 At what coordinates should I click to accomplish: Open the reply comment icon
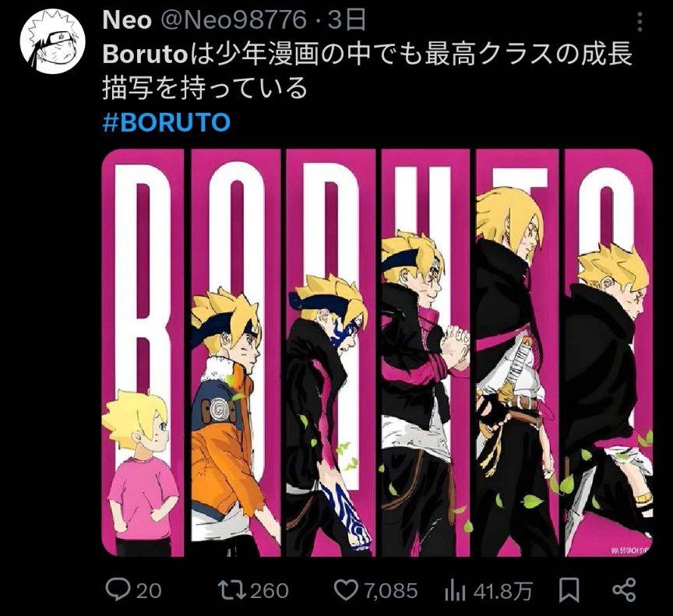pos(118,590)
